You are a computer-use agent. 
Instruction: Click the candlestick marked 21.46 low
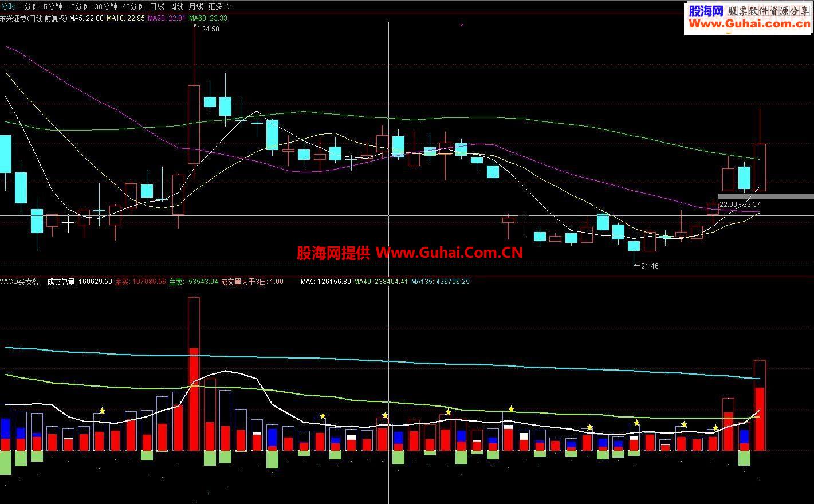pyautogui.click(x=634, y=246)
